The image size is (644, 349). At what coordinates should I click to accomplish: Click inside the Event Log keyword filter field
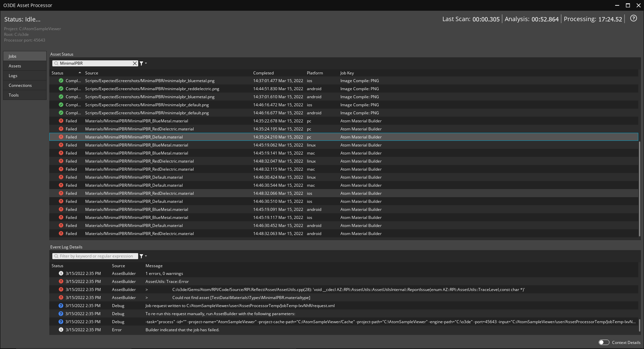pos(97,256)
